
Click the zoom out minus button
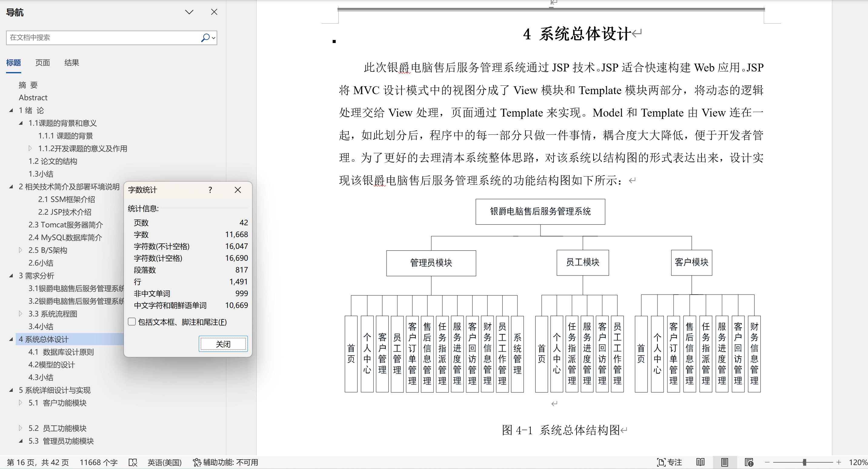pos(767,462)
